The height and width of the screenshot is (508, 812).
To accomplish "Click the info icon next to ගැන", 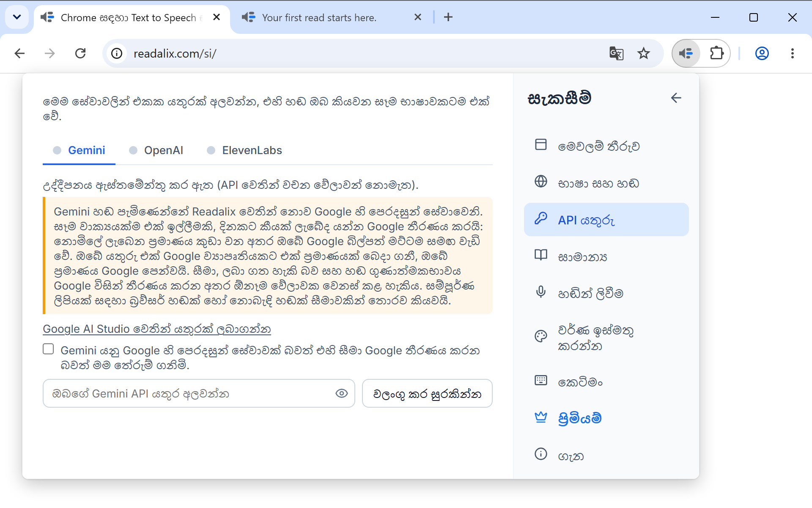I will click(540, 454).
